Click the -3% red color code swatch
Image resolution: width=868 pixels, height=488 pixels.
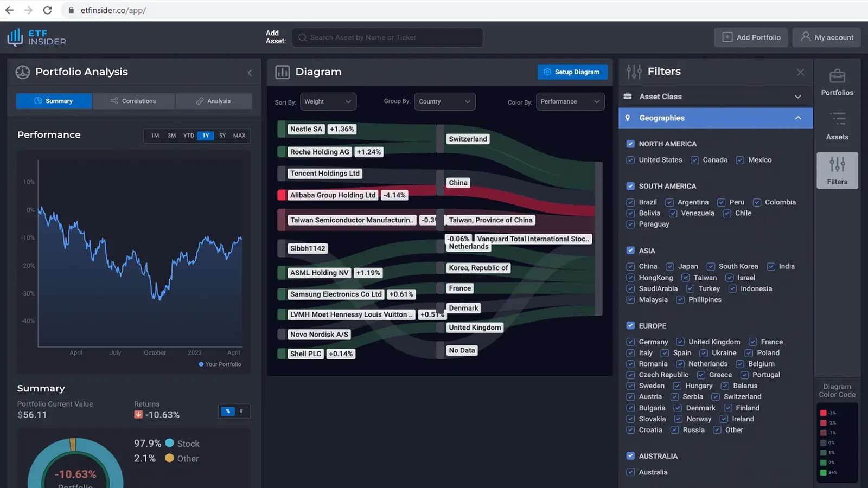tap(824, 413)
